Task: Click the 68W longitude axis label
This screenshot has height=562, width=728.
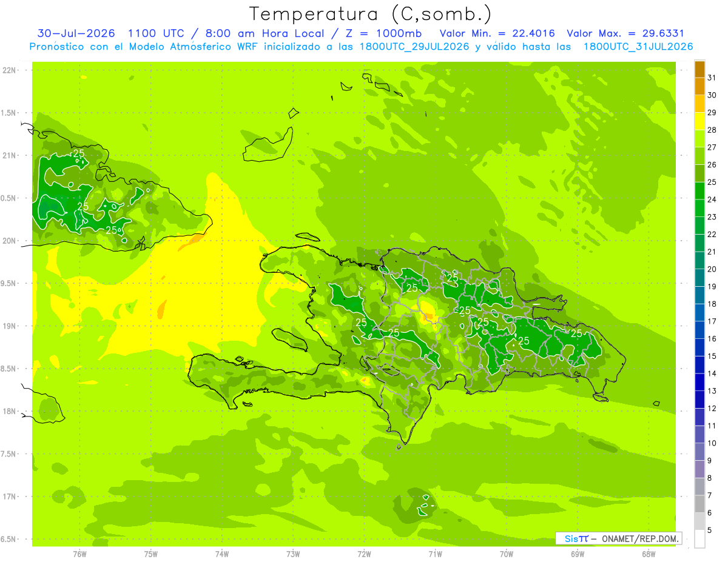Action: [x=649, y=554]
